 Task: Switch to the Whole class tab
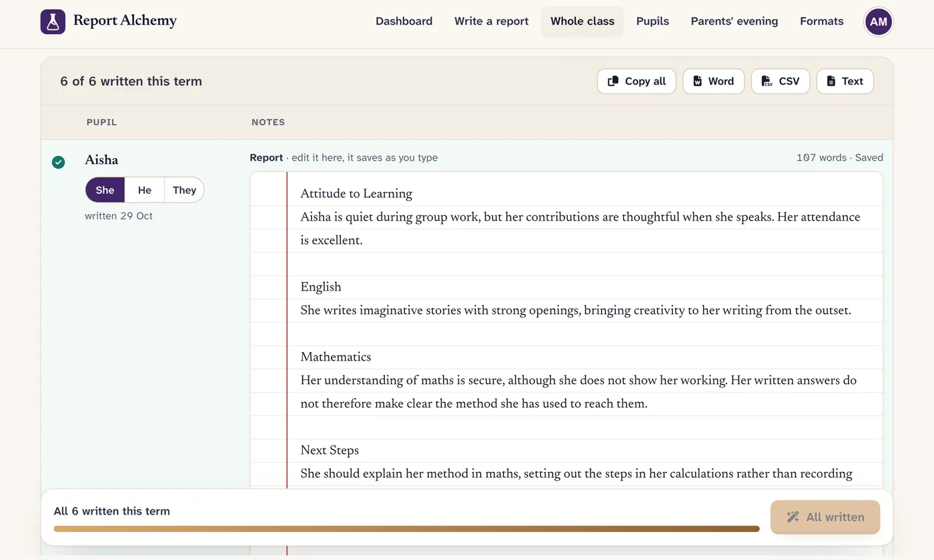tap(582, 21)
